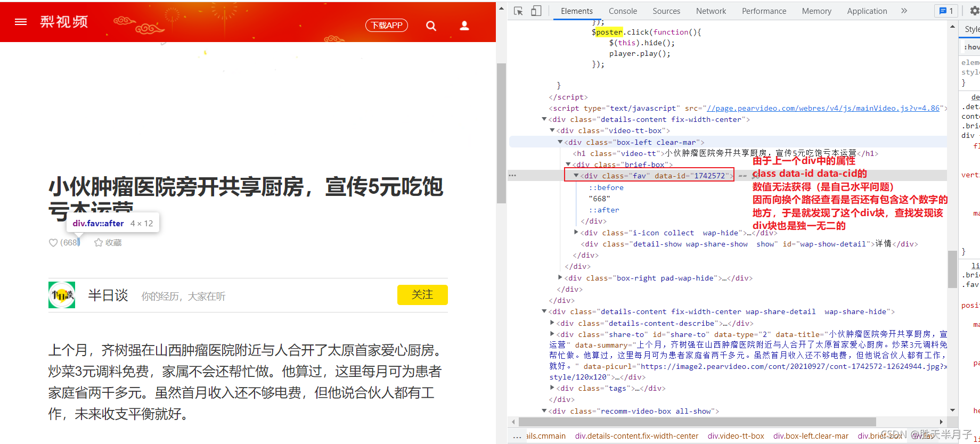This screenshot has width=980, height=444.
Task: Switch to the Sources tab
Action: point(666,11)
